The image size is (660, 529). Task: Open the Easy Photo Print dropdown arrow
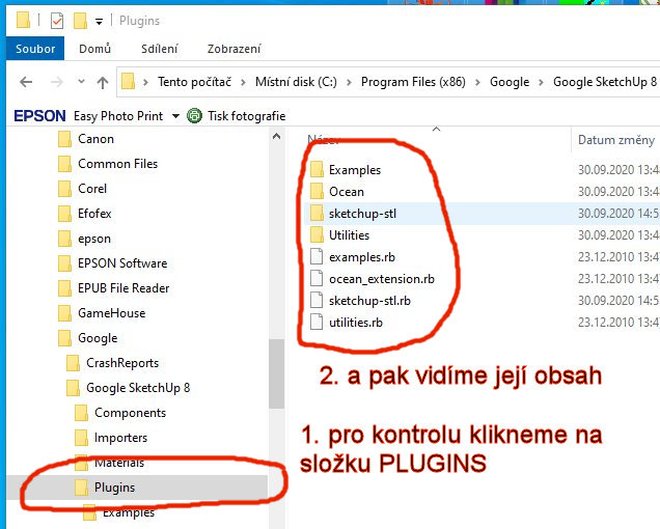point(176,116)
